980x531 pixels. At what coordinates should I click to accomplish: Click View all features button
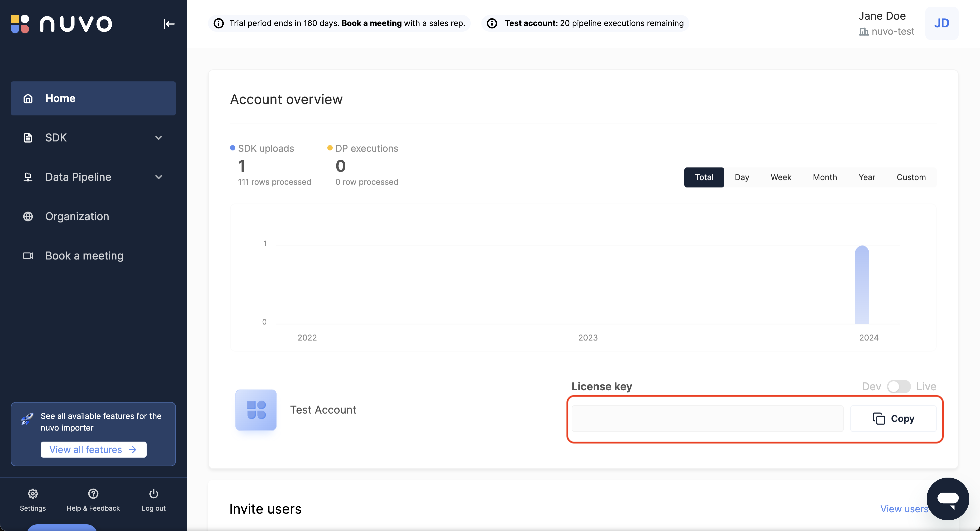[x=93, y=449]
